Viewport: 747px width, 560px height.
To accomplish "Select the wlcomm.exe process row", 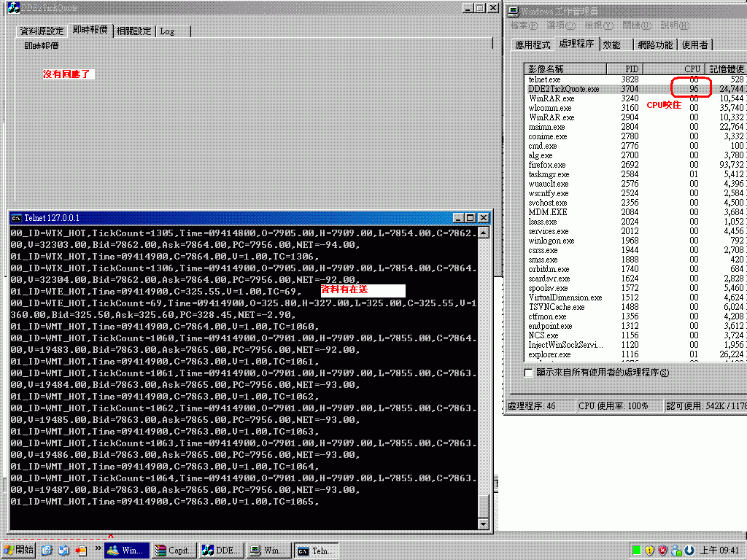I will 636,108.
